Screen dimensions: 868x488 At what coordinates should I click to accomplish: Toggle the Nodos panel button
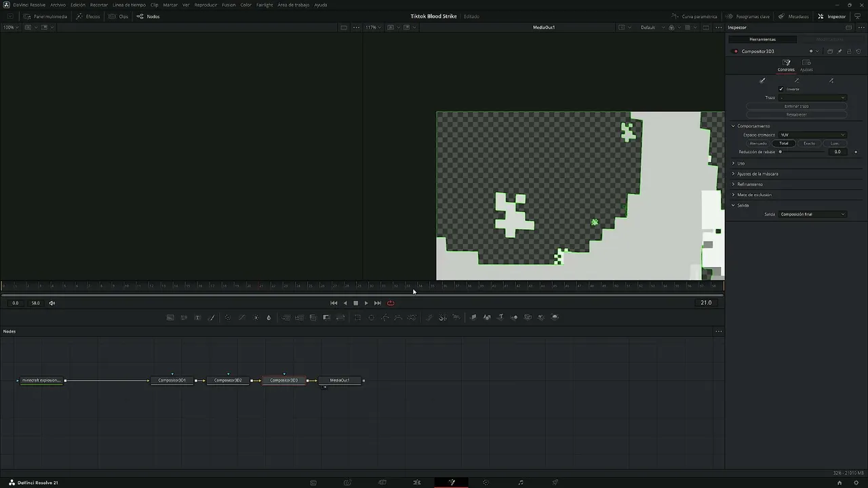149,16
